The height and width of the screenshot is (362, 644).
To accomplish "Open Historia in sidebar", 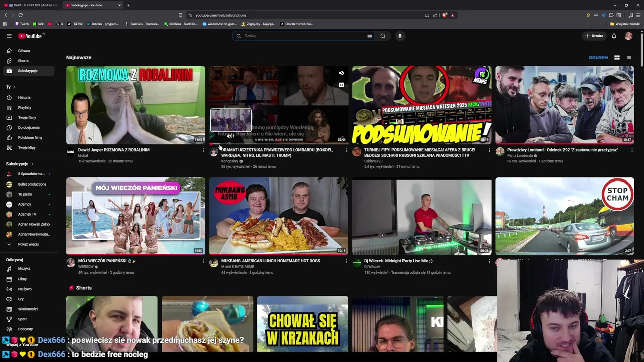I will pos(29,97).
